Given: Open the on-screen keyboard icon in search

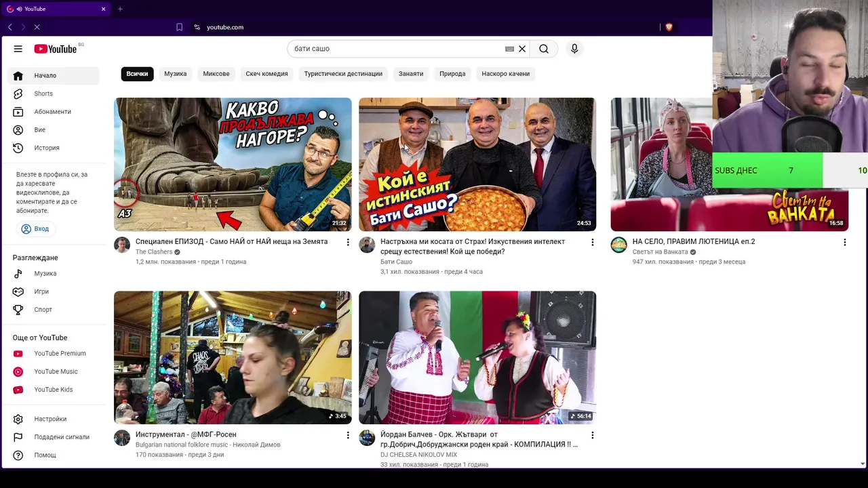Looking at the screenshot, I should pyautogui.click(x=509, y=49).
